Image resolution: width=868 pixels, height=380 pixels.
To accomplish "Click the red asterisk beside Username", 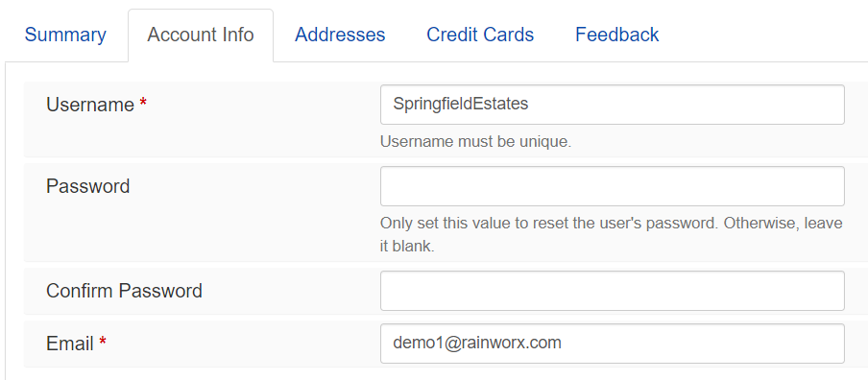I will (x=143, y=103).
